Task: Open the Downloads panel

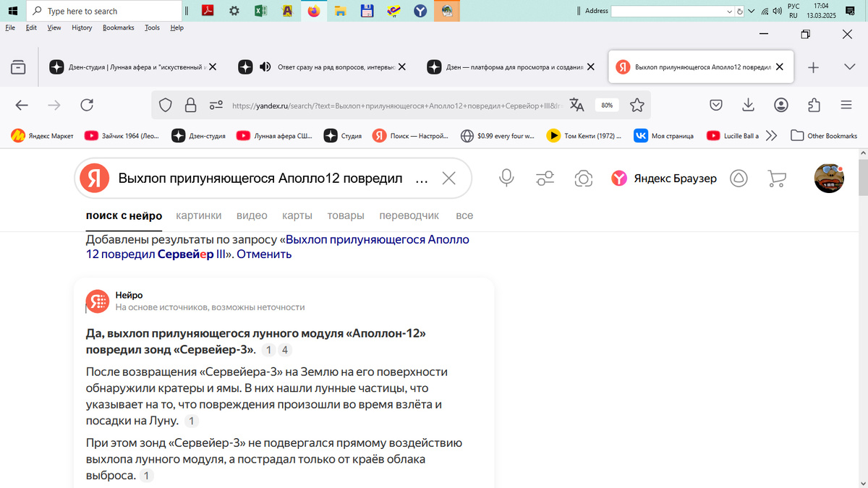Action: coord(749,106)
